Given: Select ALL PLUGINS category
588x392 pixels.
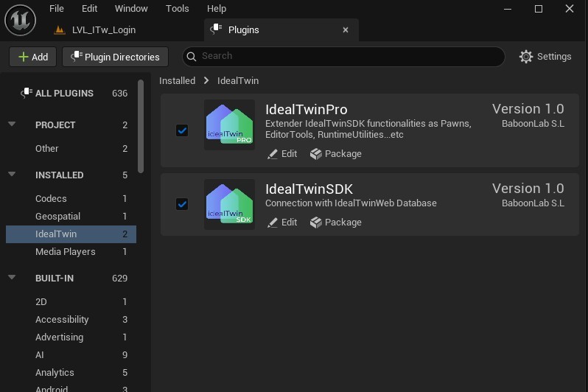Looking at the screenshot, I should [x=71, y=93].
